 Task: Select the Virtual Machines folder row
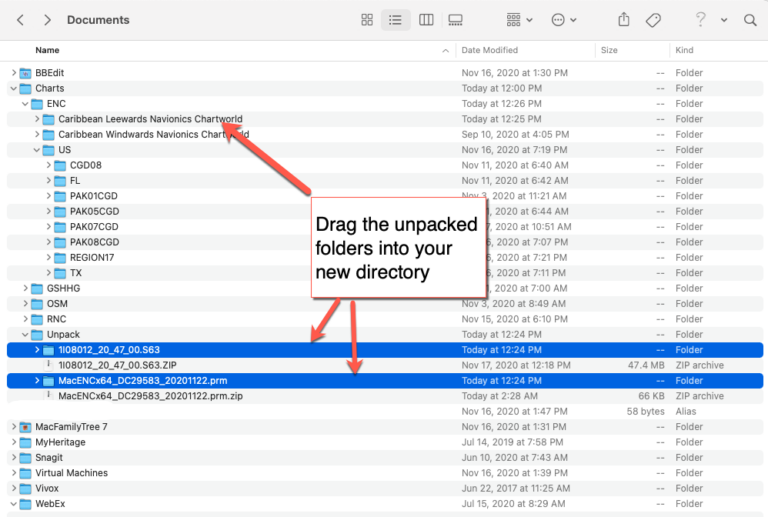pos(71,473)
